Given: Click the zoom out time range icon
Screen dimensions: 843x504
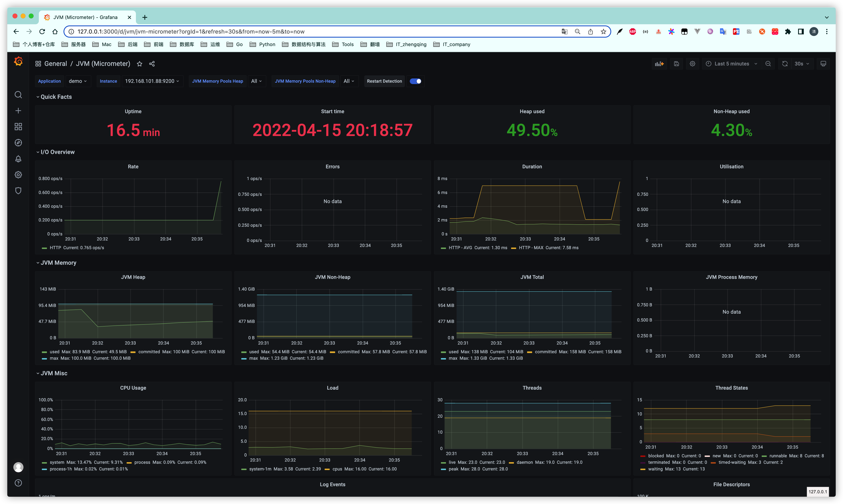Looking at the screenshot, I should (x=768, y=64).
